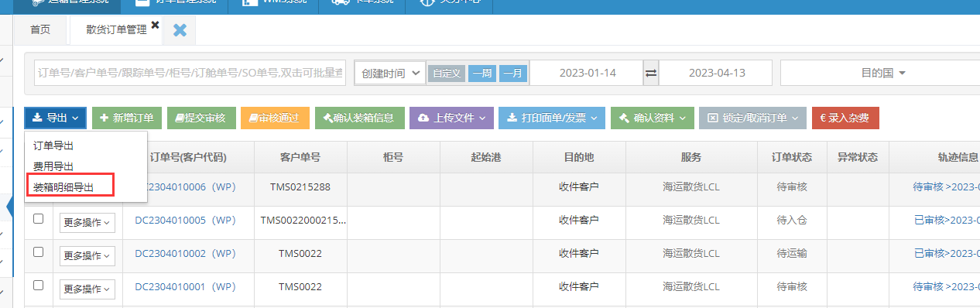Open 更多操作 for order DC2304010001

tap(87, 289)
